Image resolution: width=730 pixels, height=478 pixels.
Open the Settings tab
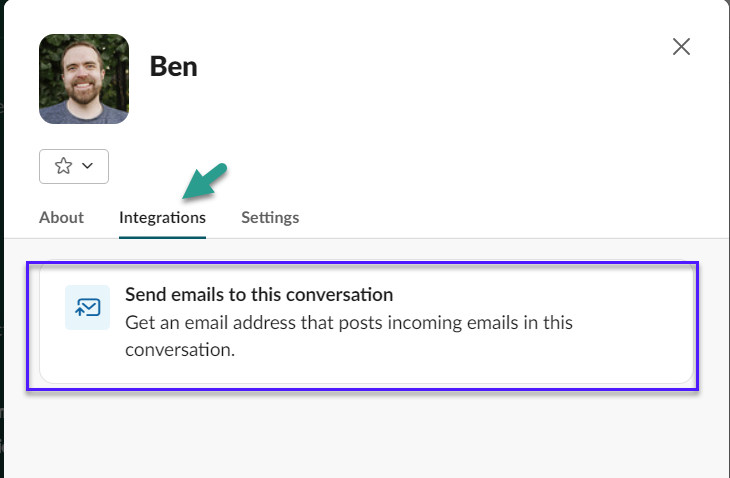(270, 217)
